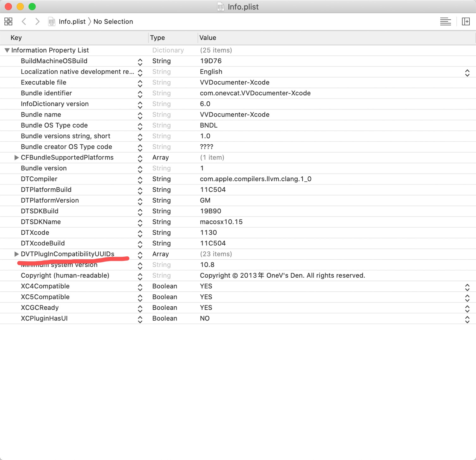
Task: Select the DTXcode key row
Action: (35, 233)
